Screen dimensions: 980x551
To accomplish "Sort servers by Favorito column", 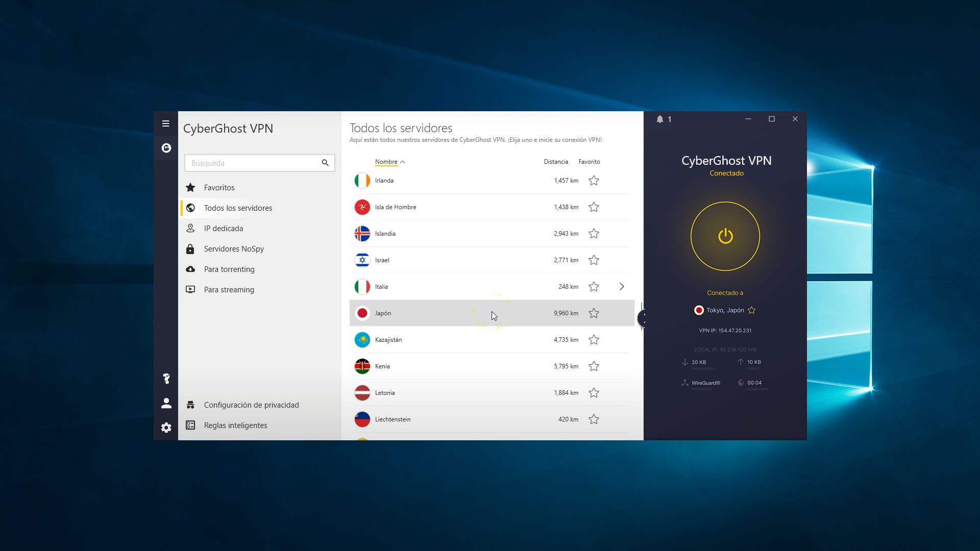I will pos(589,162).
